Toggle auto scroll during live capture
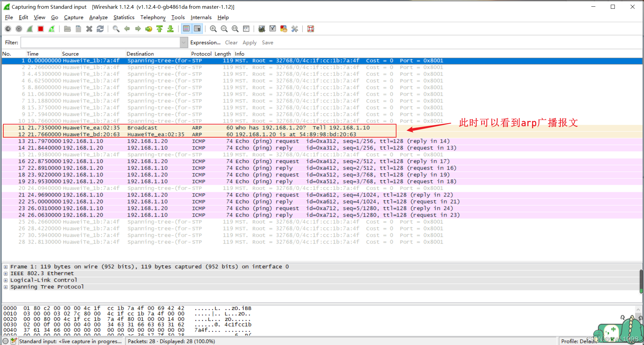 click(197, 29)
